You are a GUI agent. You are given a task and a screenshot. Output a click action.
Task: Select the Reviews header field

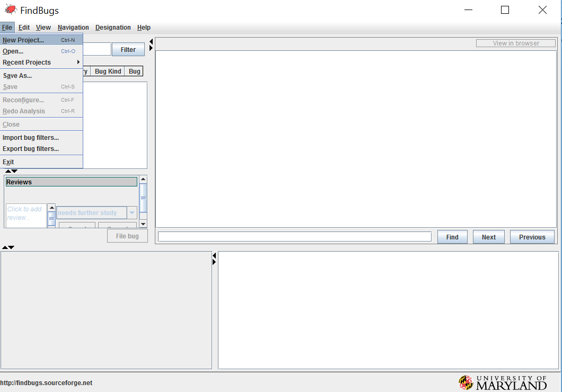point(72,182)
